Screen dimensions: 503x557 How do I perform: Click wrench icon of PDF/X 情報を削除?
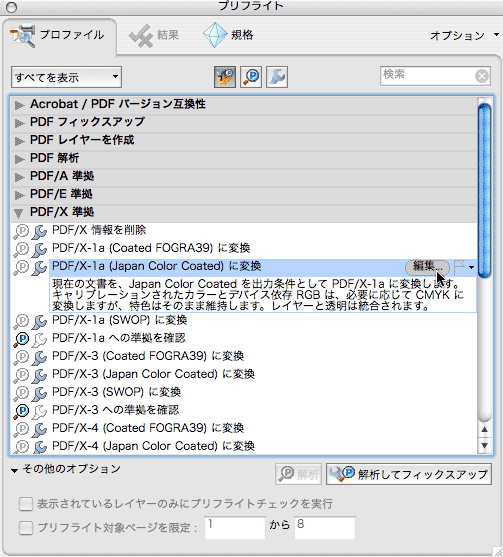click(x=39, y=232)
